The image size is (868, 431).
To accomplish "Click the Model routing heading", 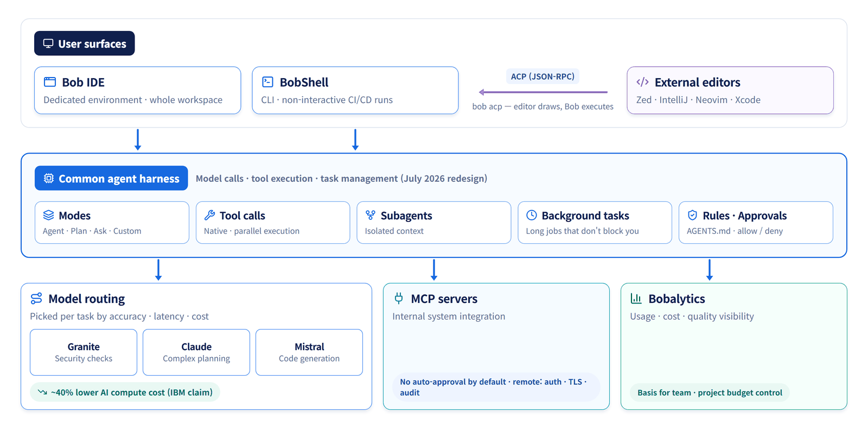I will tap(86, 299).
